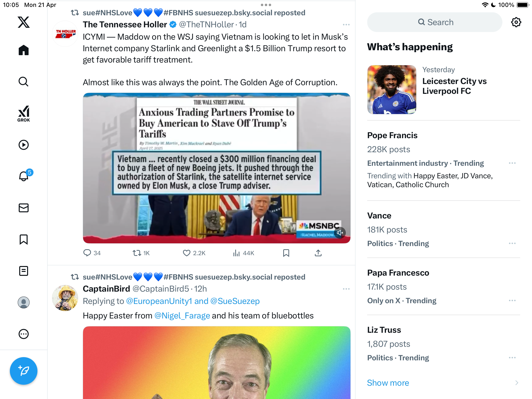
Task: Open the sidebar Bookmarks icon
Action: click(24, 239)
